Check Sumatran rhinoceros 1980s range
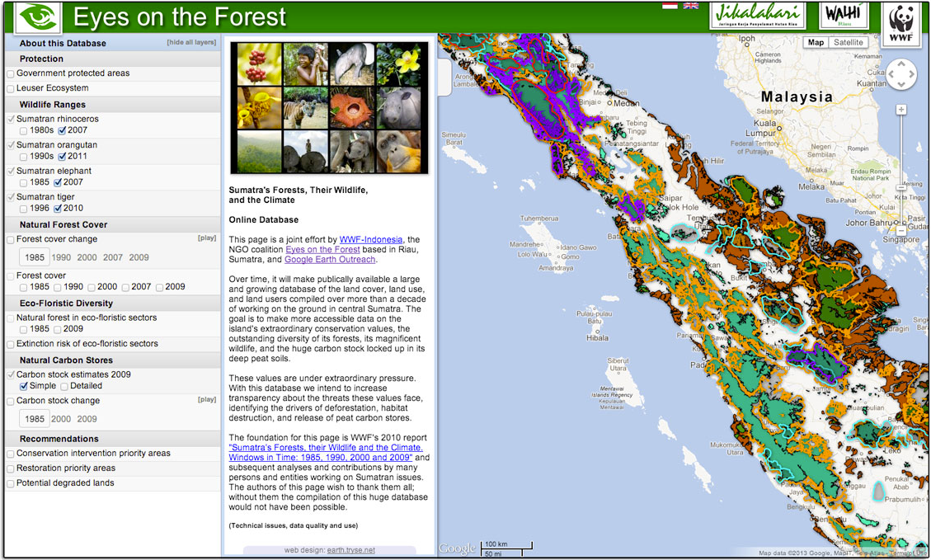The width and height of the screenshot is (931, 560). click(23, 130)
